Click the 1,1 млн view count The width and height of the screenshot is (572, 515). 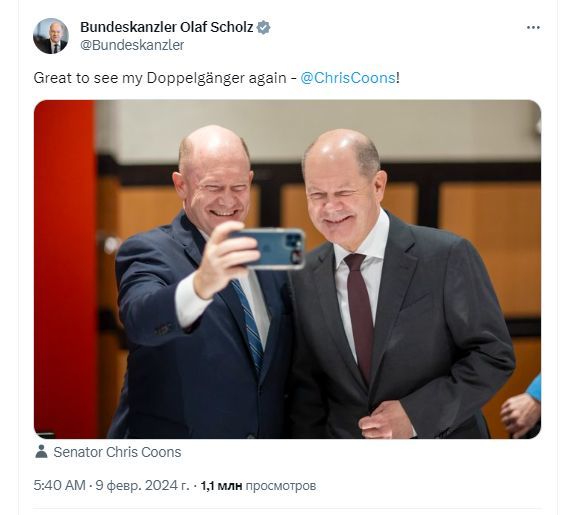[x=221, y=486]
